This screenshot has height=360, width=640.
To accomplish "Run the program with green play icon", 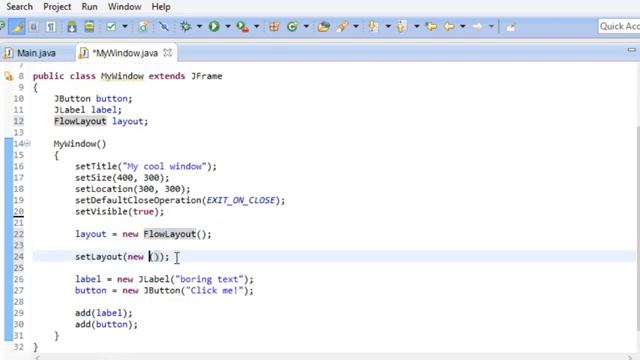I will (214, 27).
